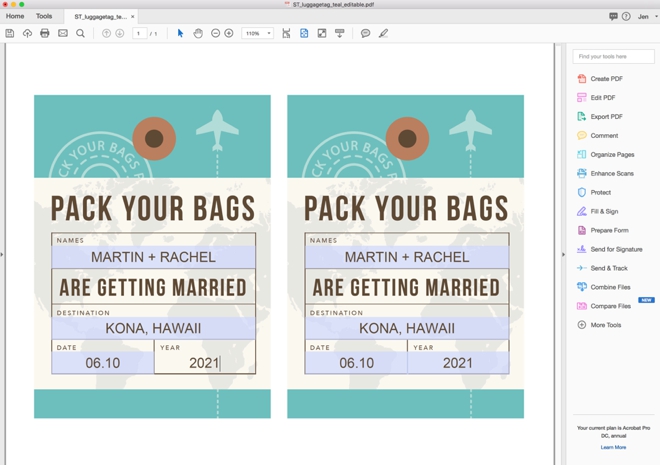
Task: Click the highlighter pen icon
Action: (383, 33)
